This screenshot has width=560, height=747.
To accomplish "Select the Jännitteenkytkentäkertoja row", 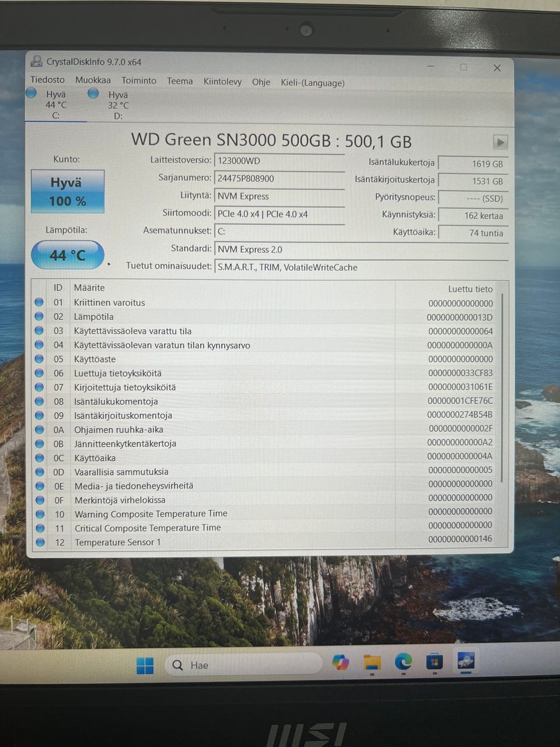I will tap(265, 444).
